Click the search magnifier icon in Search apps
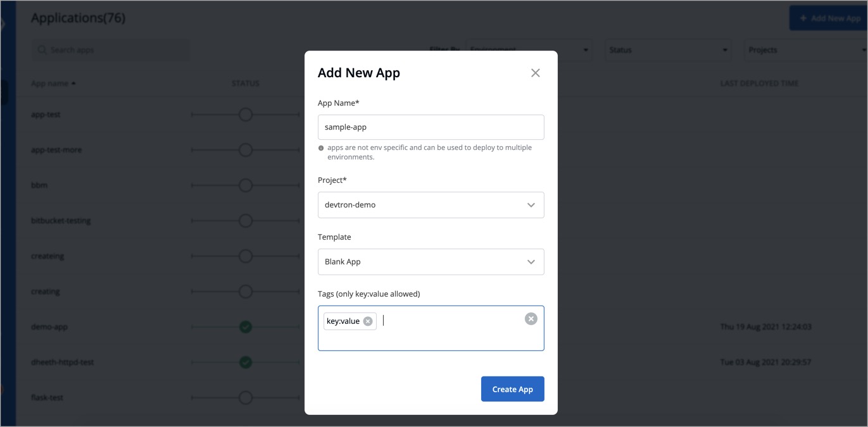This screenshot has width=868, height=427. (42, 50)
